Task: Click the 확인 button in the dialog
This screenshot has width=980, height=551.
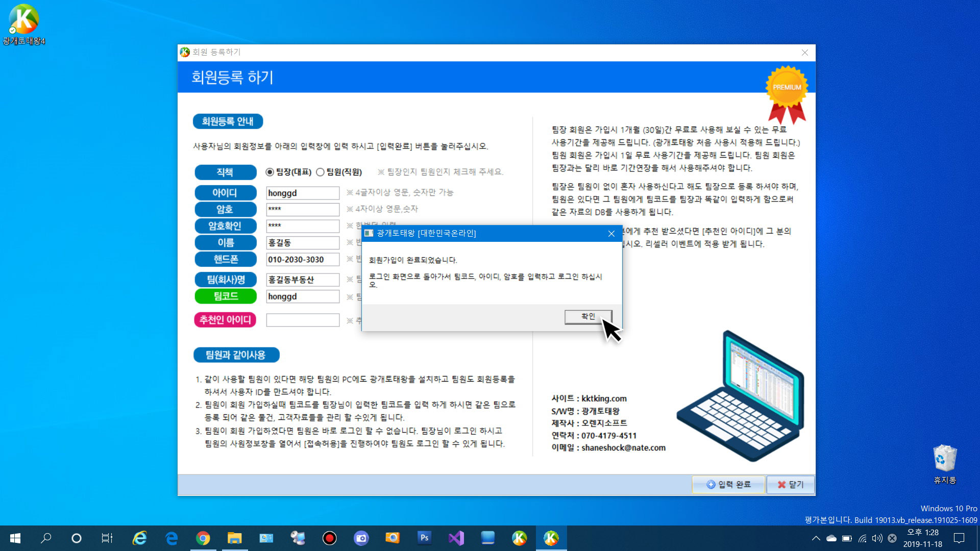Action: 588,317
